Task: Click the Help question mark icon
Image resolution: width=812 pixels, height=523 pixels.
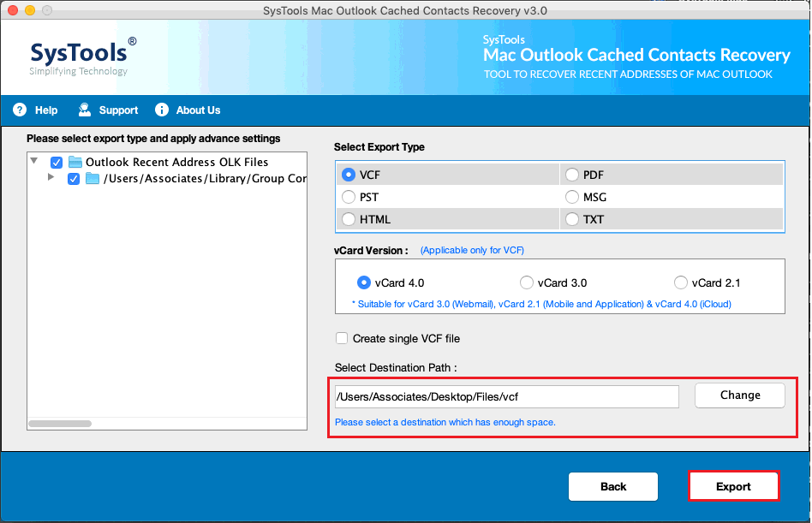Action: (20, 110)
